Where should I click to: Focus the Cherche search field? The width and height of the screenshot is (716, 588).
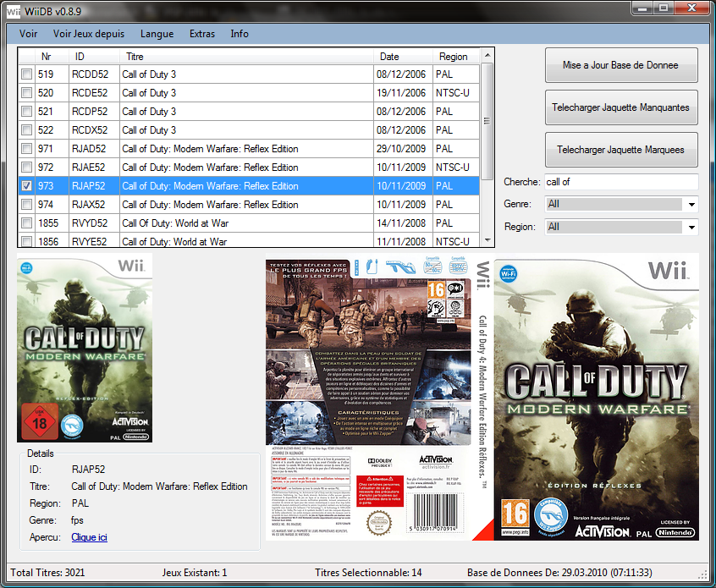(x=621, y=182)
